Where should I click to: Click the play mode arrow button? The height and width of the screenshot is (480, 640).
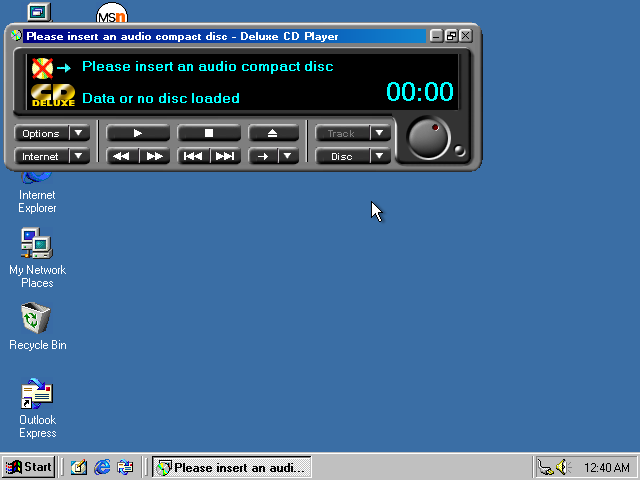(263, 156)
